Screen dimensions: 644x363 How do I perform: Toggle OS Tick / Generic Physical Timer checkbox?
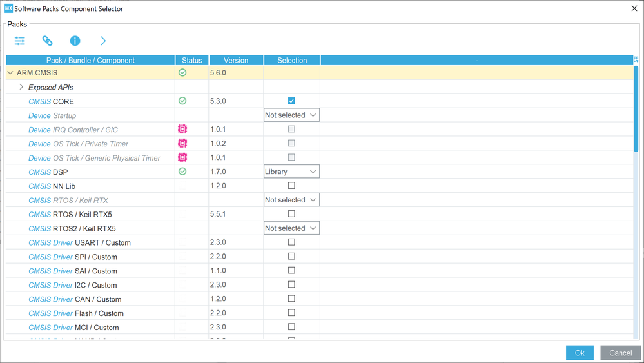point(291,157)
